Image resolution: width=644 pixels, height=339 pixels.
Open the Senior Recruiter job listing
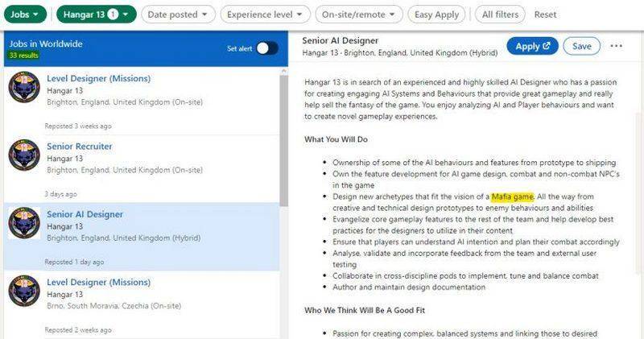click(79, 147)
